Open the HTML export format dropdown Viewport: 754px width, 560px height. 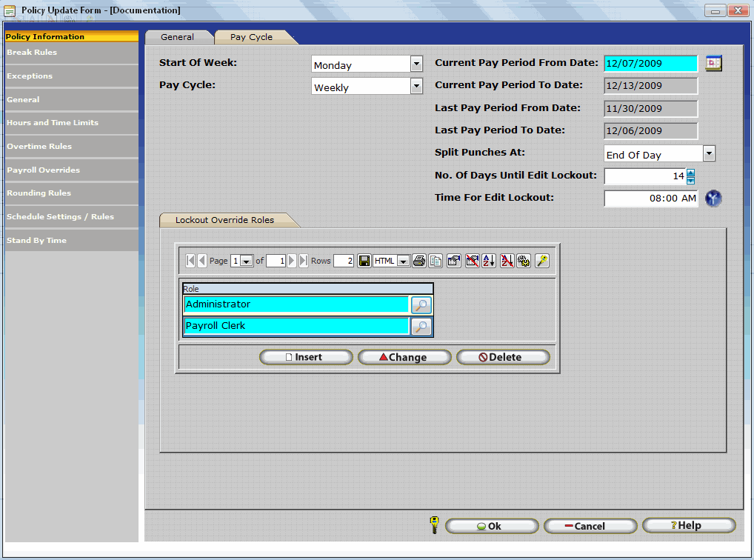click(x=403, y=261)
